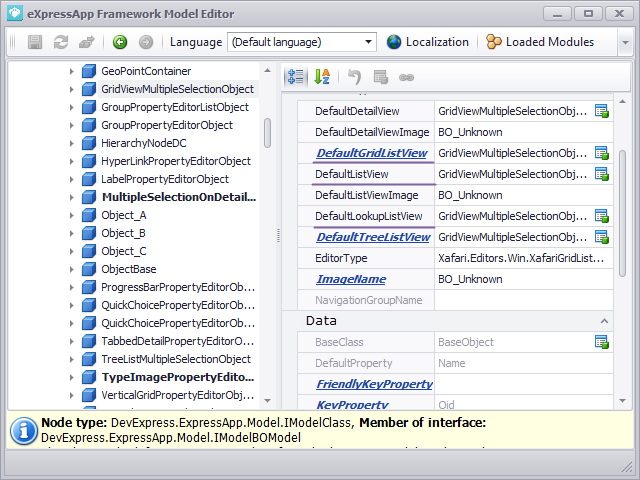Image resolution: width=640 pixels, height=480 pixels.
Task: Click navigate icon in DefaultGridListView row
Action: 602,153
